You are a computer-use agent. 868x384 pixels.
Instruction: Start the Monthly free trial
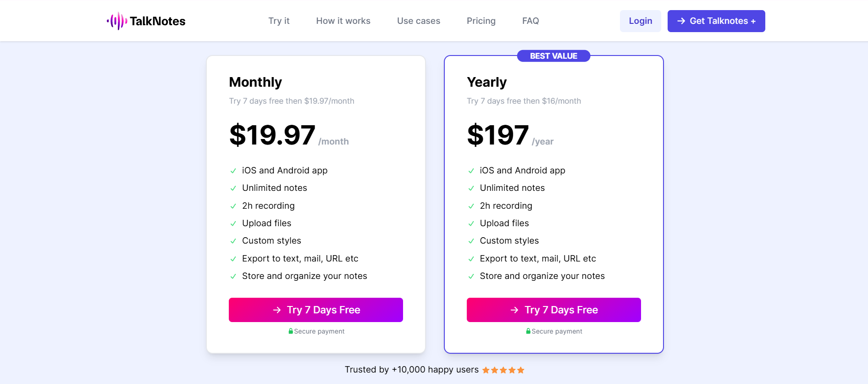tap(315, 310)
